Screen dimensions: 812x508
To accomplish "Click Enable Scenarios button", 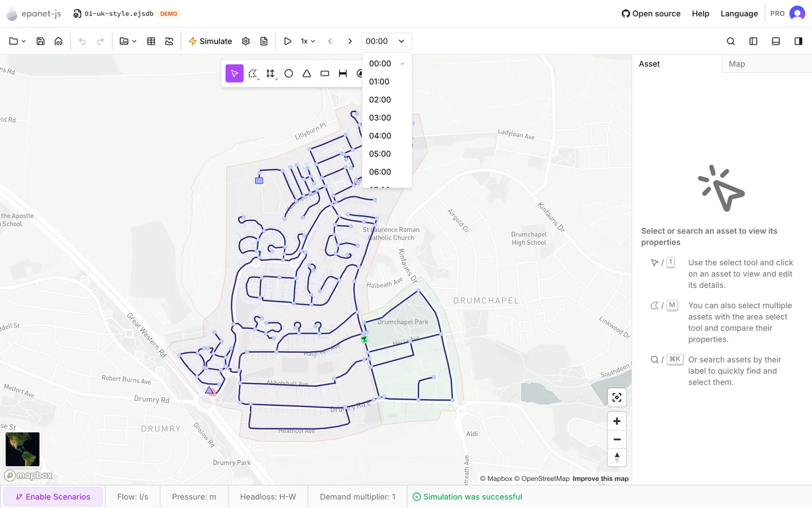I will coord(53,497).
